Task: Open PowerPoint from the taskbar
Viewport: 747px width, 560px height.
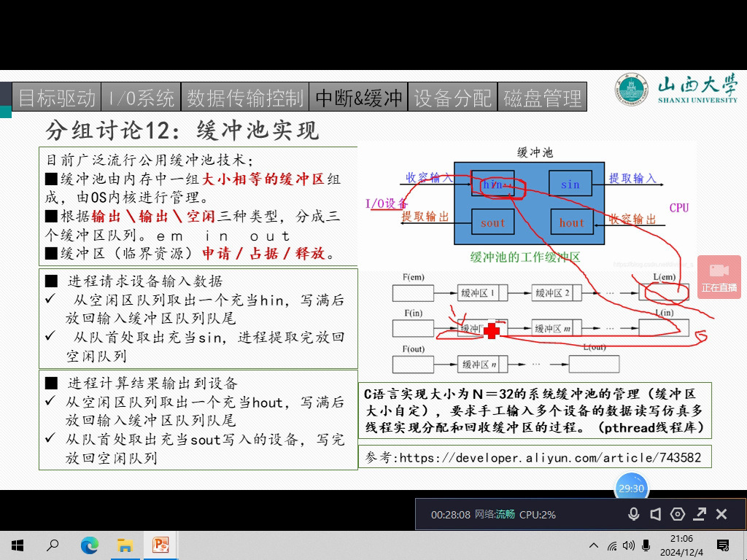Action: (x=160, y=545)
